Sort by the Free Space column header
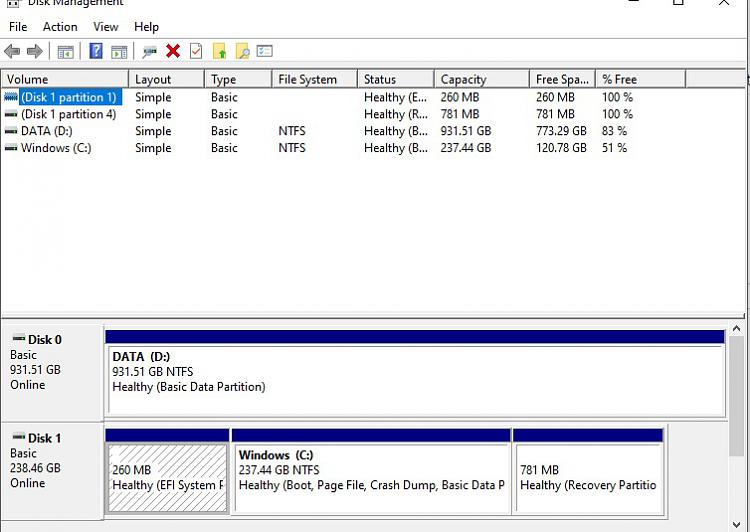This screenshot has width=750, height=532. [x=562, y=79]
